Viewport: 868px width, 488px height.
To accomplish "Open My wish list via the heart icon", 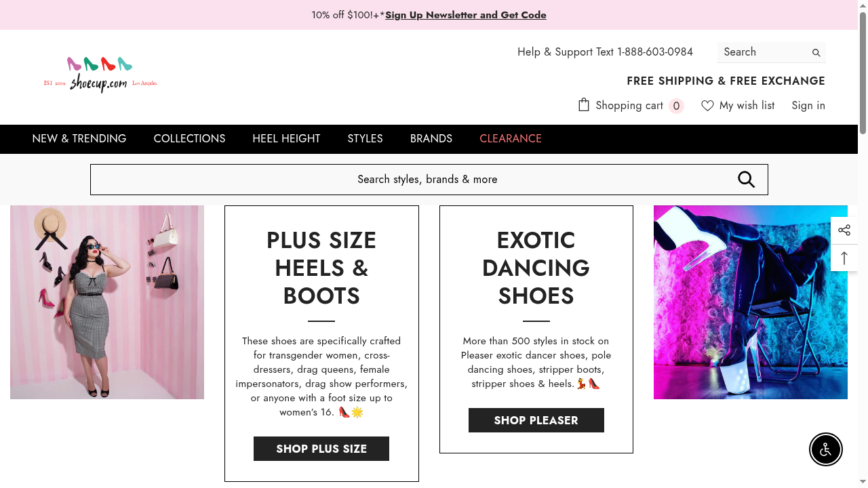I will pyautogui.click(x=707, y=106).
